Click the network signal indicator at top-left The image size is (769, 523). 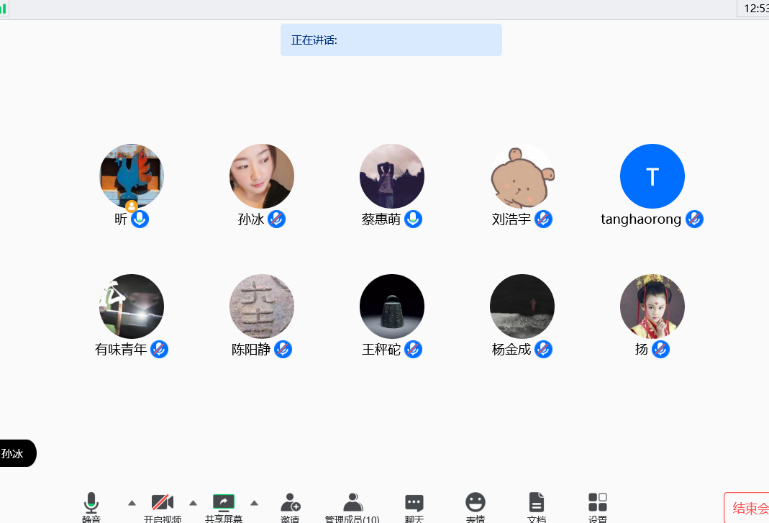tap(4, 8)
